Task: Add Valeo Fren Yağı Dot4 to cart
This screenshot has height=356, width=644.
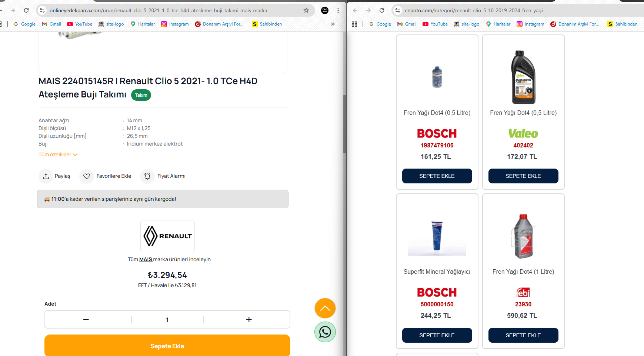Action: tap(523, 176)
